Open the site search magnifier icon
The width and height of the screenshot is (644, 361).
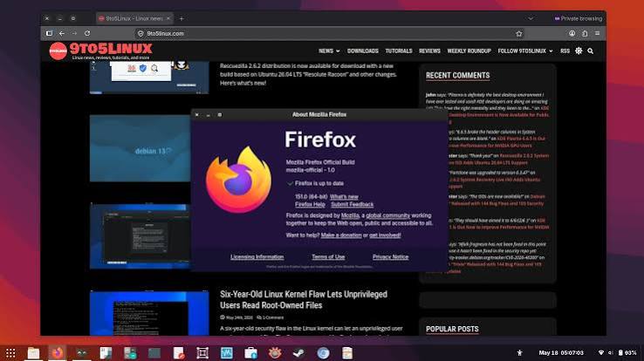pos(590,51)
